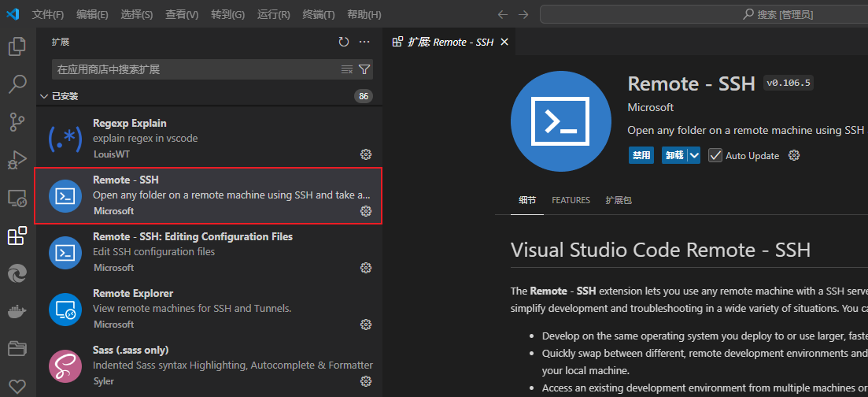Click the 搜索 [管理员] command center
868x397 pixels.
tap(704, 14)
